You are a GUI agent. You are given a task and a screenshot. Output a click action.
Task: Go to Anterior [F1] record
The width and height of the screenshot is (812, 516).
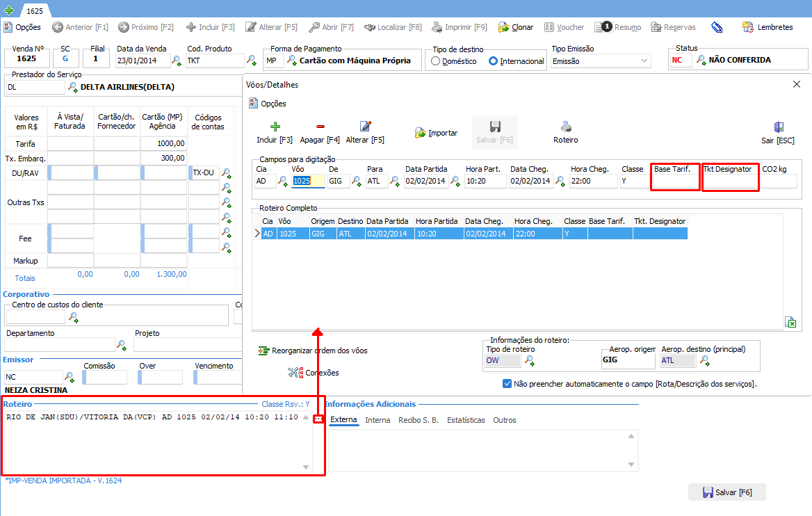[x=80, y=27]
